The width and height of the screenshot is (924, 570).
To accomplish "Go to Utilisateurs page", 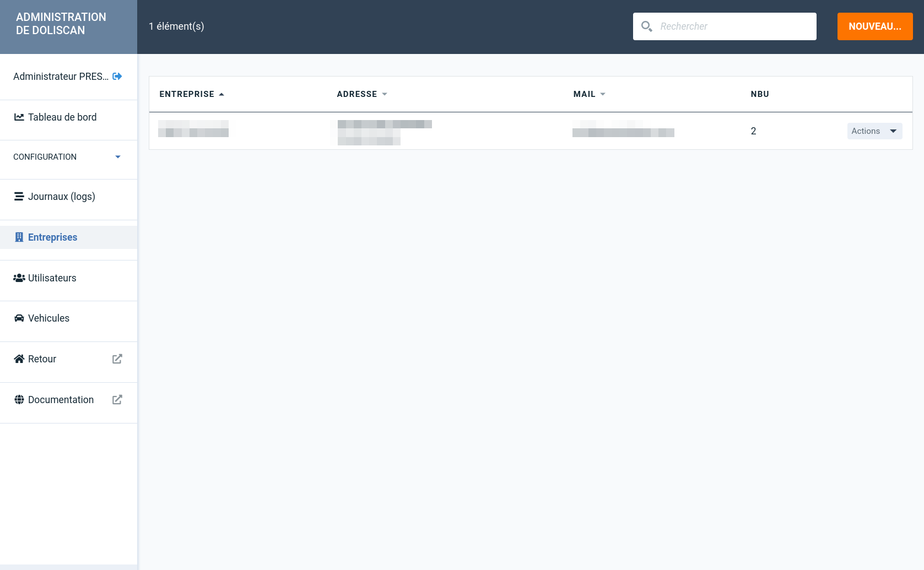I will tap(68, 278).
